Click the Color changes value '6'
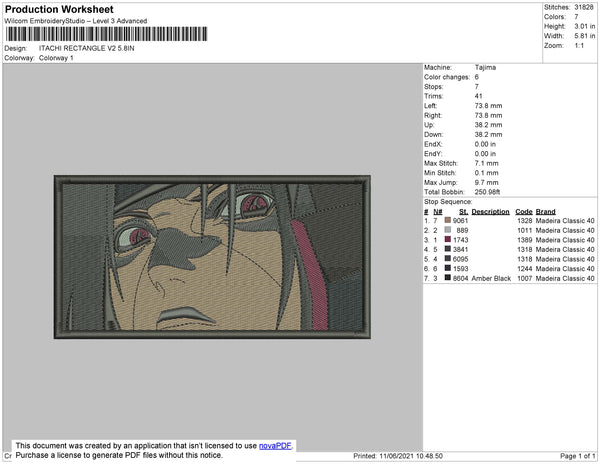This screenshot has width=600, height=464. (x=477, y=77)
